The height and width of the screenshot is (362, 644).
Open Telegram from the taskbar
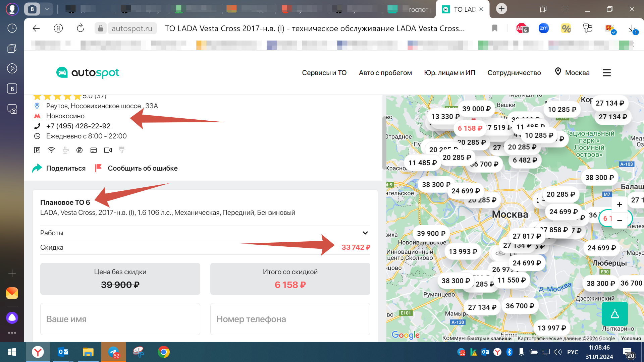coord(113,352)
